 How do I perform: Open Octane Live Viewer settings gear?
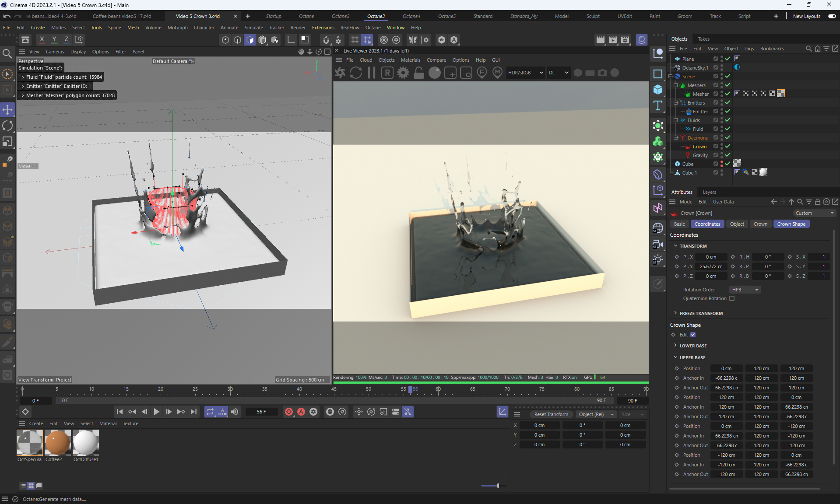coord(403,73)
